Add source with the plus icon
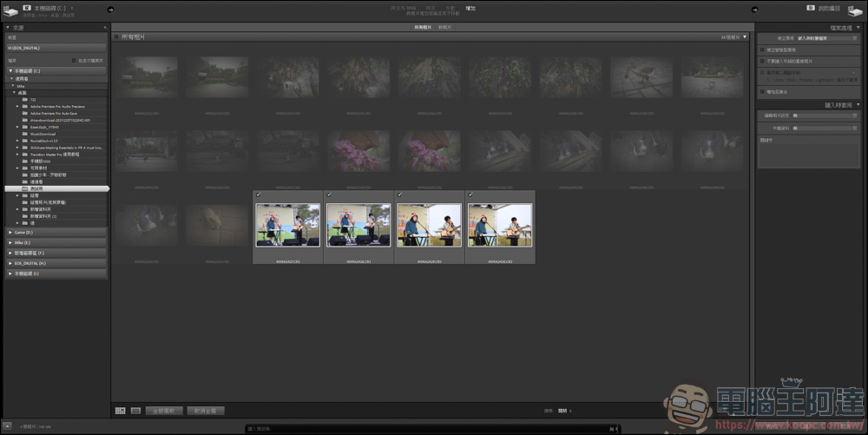Image resolution: width=868 pixels, height=435 pixels. tap(105, 28)
